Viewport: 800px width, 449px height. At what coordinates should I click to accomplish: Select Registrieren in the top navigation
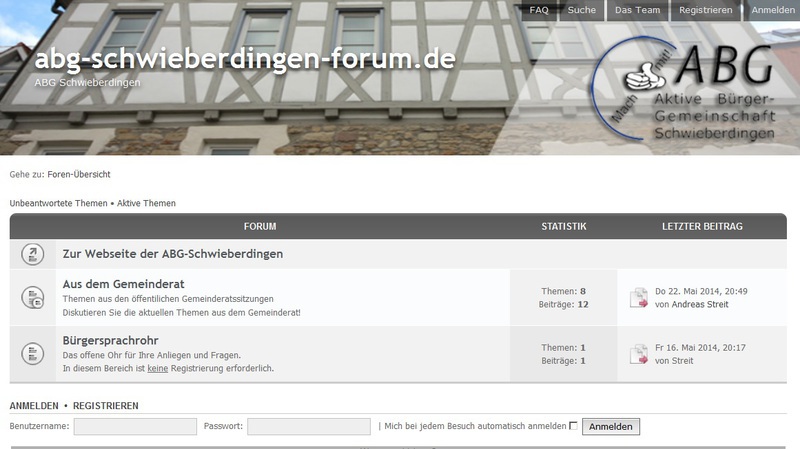[x=705, y=10]
